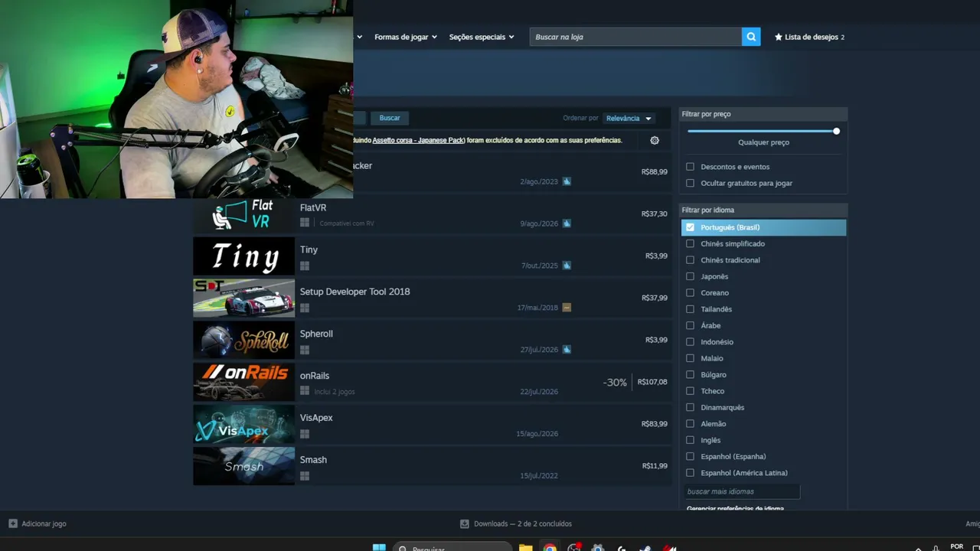Expand the Seções especiais menu

482,37
